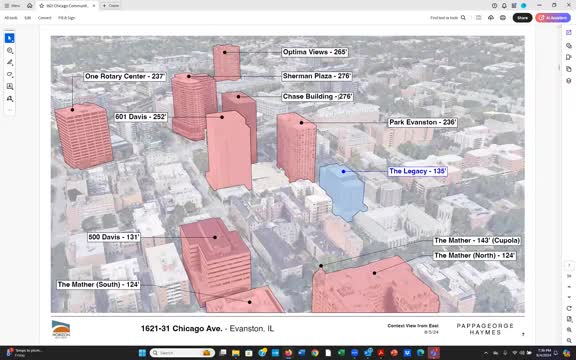
Task: Open the Windows Start menu
Action: coord(142,353)
